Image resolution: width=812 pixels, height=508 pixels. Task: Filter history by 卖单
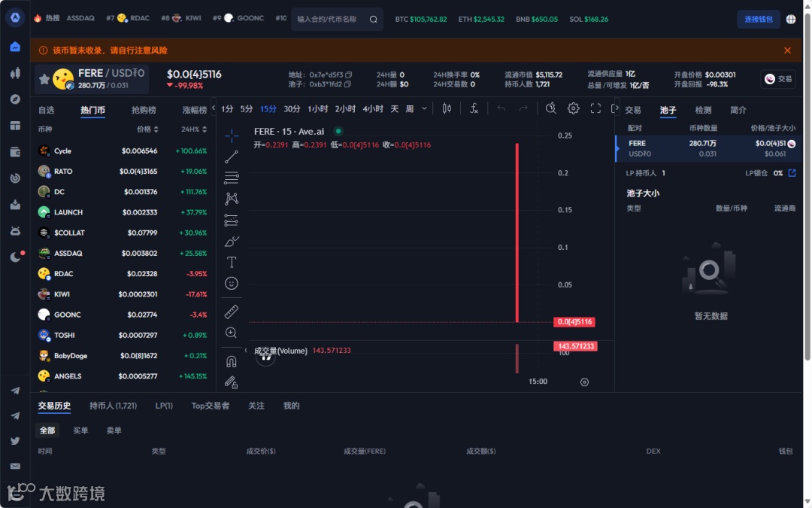tap(114, 430)
